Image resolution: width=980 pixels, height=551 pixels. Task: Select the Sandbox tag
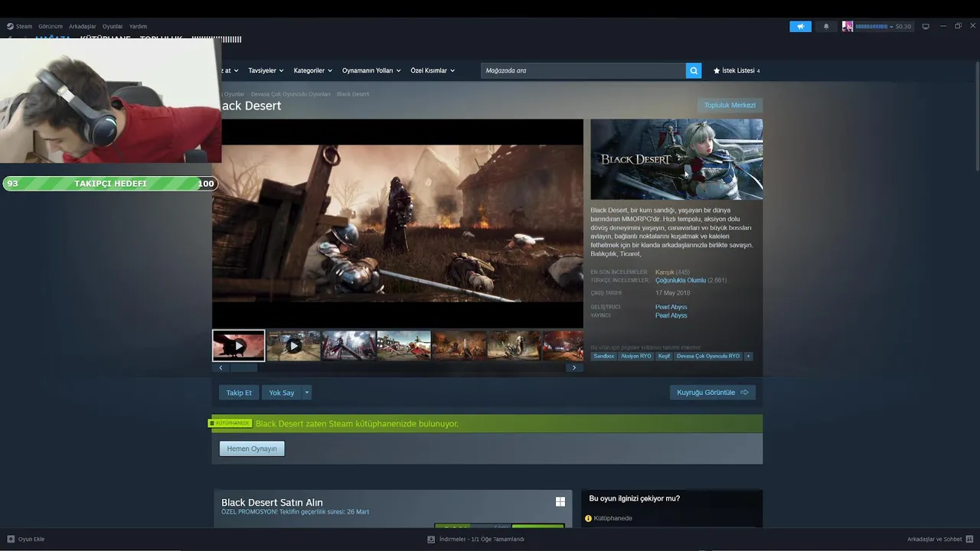[x=604, y=356]
